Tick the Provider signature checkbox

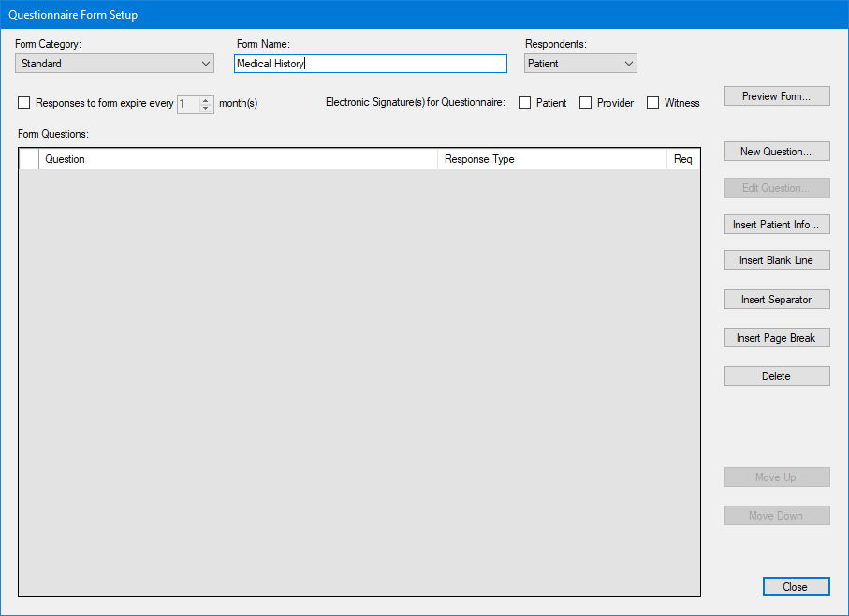586,103
